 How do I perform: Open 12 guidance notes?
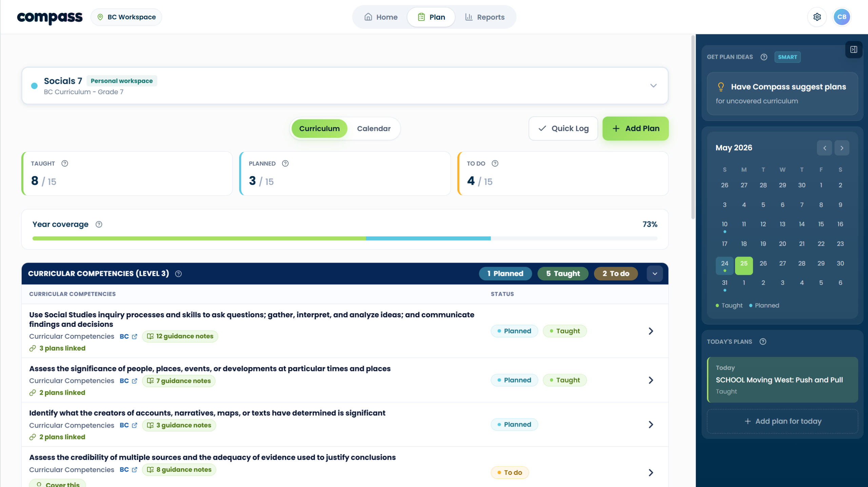pyautogui.click(x=180, y=336)
